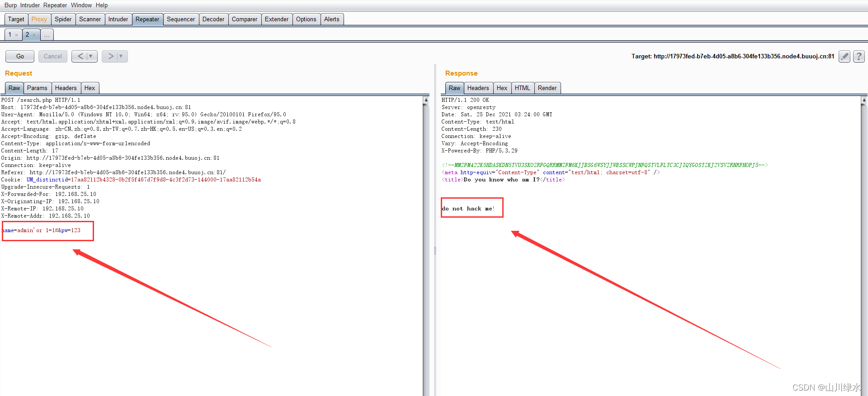Go back to previous request history
Image resolution: width=868 pixels, height=396 pixels.
[80, 56]
